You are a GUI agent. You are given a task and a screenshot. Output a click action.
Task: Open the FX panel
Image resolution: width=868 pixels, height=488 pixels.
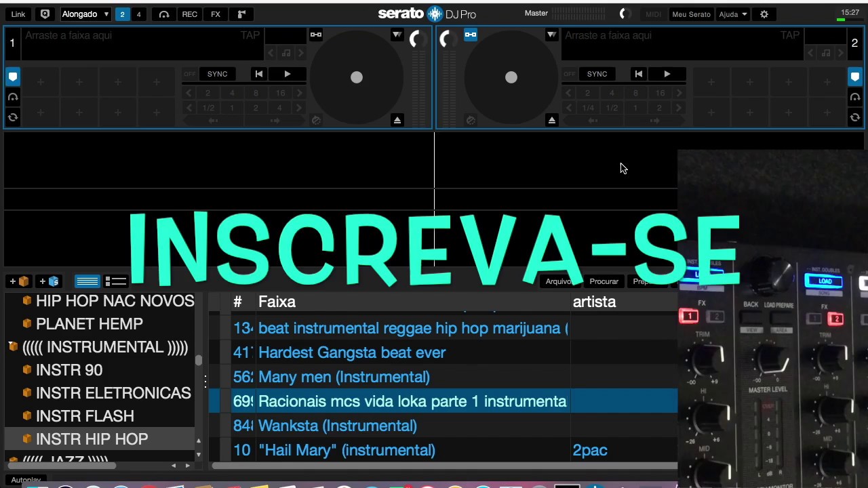click(216, 14)
